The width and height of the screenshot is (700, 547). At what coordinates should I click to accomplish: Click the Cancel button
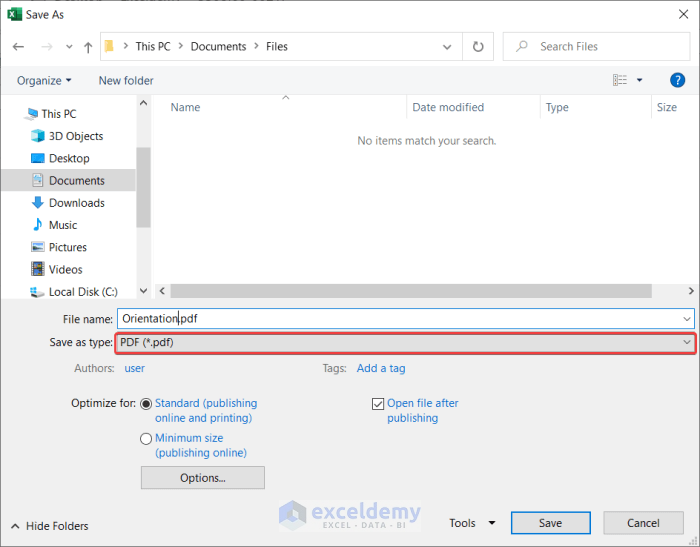pos(643,523)
